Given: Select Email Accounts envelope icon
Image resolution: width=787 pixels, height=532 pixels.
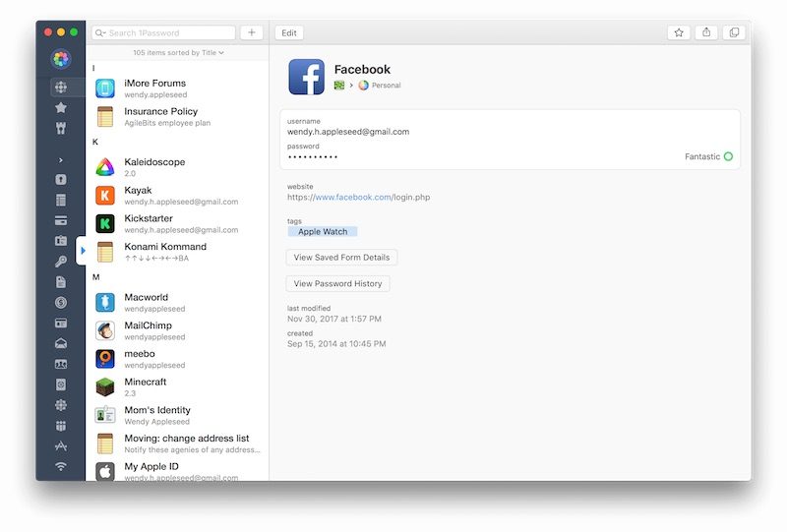Looking at the screenshot, I should [61, 344].
